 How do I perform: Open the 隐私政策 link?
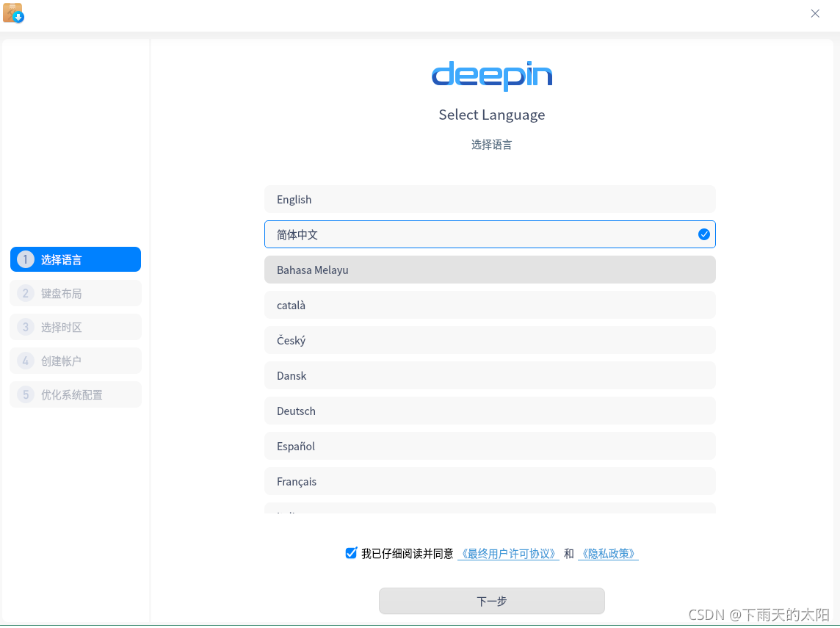pos(608,554)
